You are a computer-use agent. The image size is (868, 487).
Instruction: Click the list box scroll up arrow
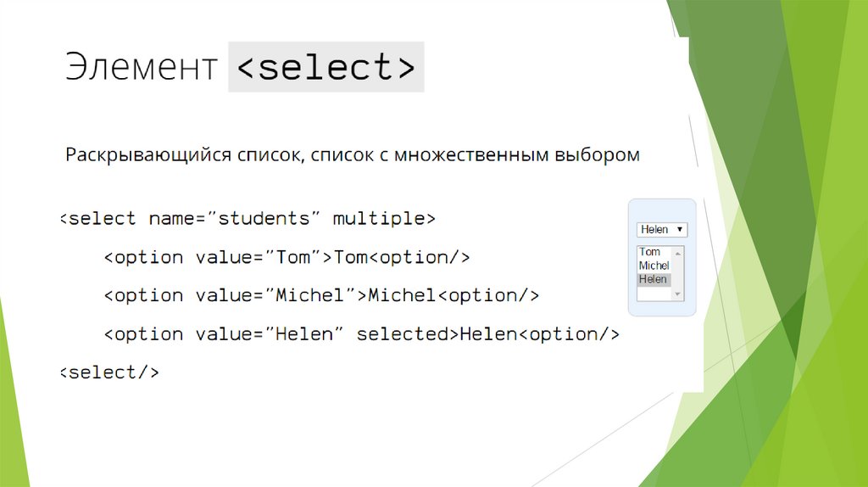(677, 253)
